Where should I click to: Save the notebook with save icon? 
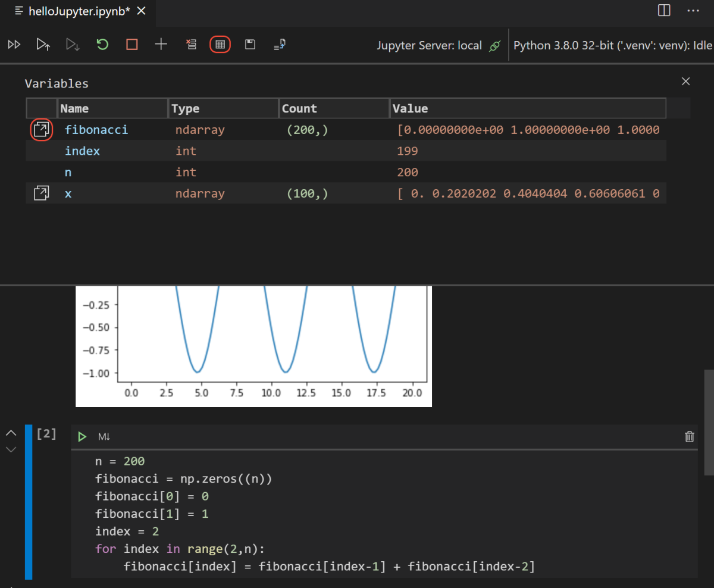tap(250, 44)
